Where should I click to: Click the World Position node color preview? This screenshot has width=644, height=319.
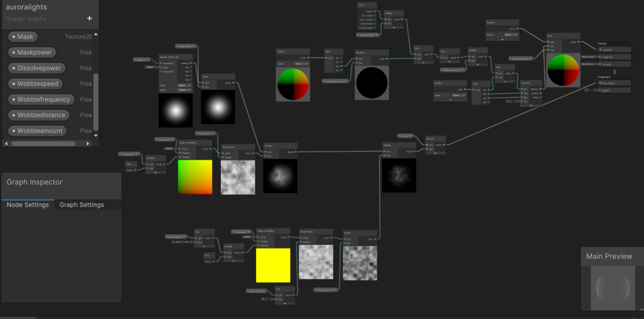[293, 84]
